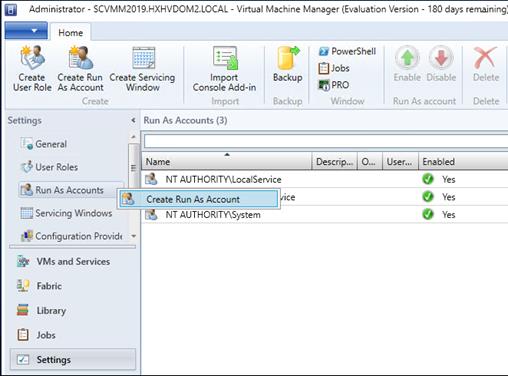Image resolution: width=508 pixels, height=376 pixels.
Task: Open the Settings workspace
Action: coord(73,360)
